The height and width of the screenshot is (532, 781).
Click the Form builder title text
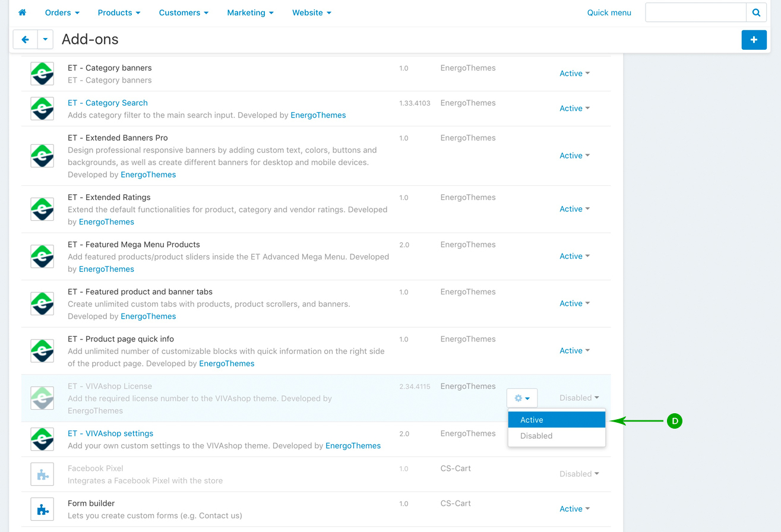pyautogui.click(x=91, y=503)
